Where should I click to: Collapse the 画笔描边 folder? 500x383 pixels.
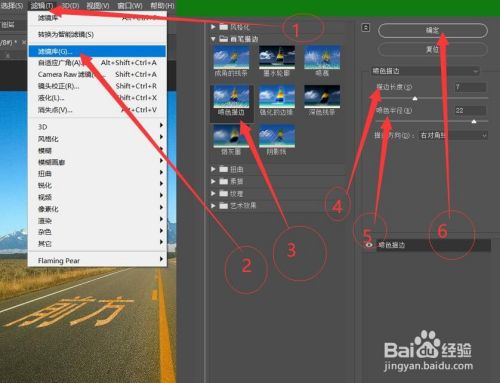(213, 39)
